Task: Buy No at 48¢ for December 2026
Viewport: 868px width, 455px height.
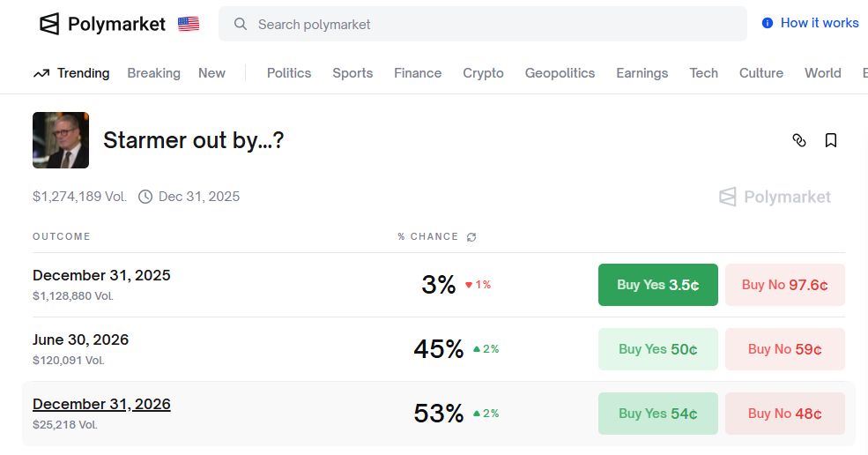Action: [784, 414]
